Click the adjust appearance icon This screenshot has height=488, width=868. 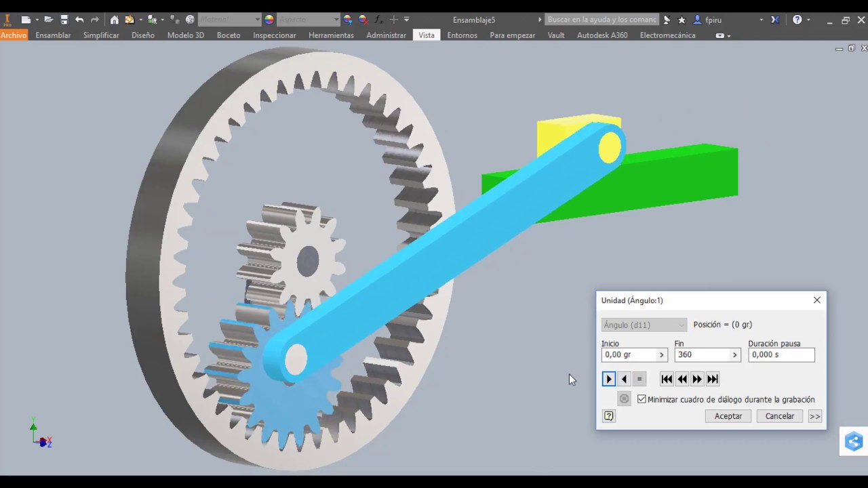pyautogui.click(x=348, y=20)
